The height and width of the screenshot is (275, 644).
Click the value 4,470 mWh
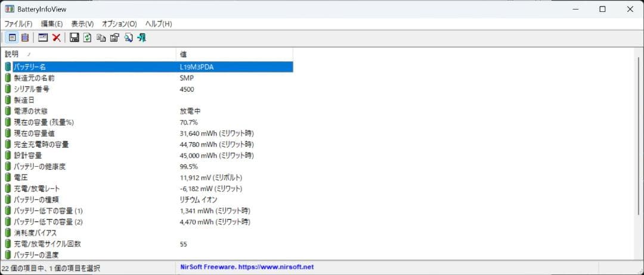(215, 221)
